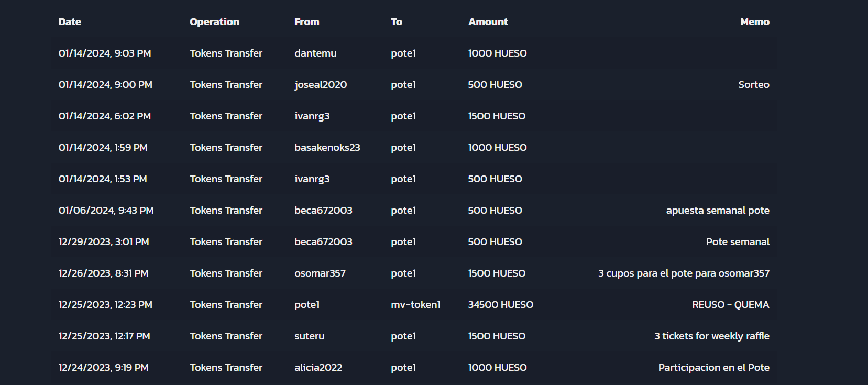
Task: Open the suteru sender account
Action: pos(310,336)
